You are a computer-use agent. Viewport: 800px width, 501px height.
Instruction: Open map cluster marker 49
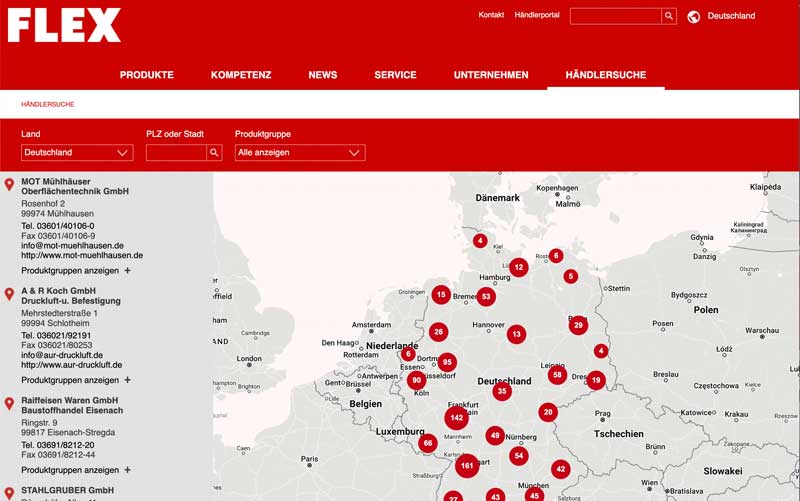[494, 436]
